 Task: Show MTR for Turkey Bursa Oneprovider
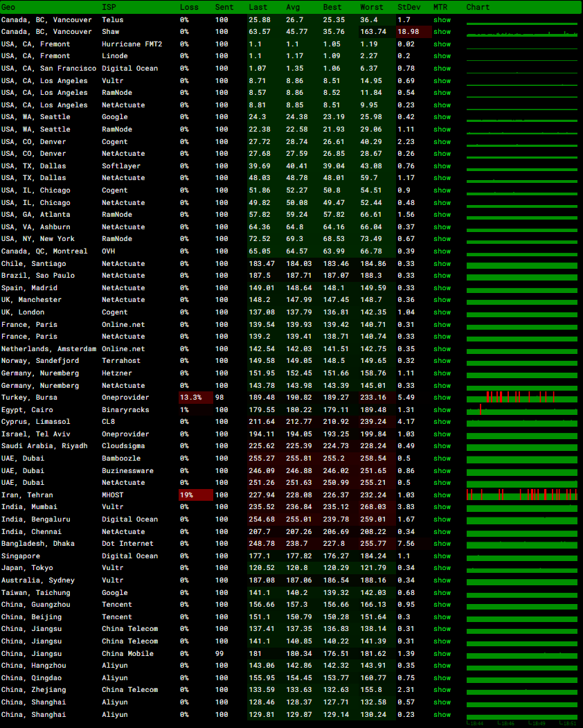442,398
